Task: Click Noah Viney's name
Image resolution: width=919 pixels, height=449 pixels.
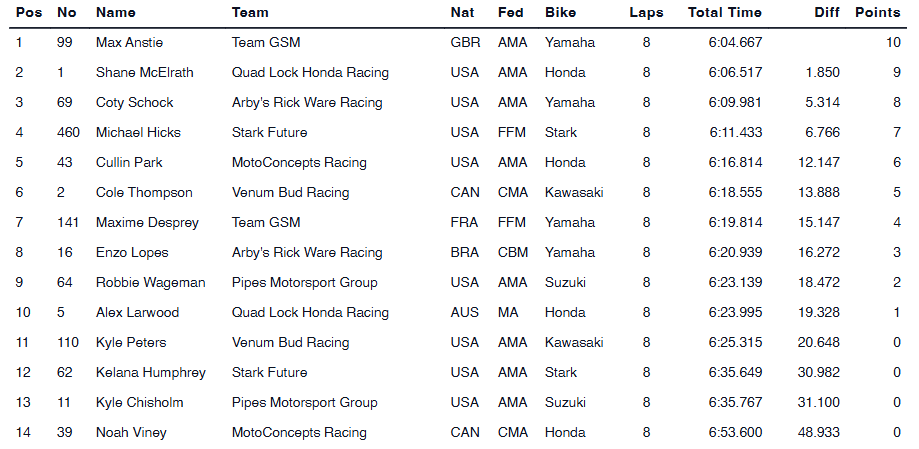Action: pos(131,433)
